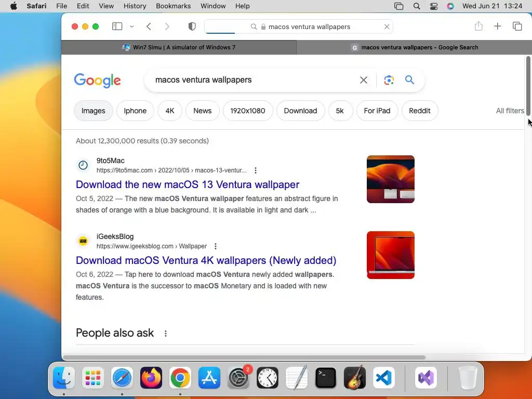Open the privacy report shield icon

click(192, 26)
